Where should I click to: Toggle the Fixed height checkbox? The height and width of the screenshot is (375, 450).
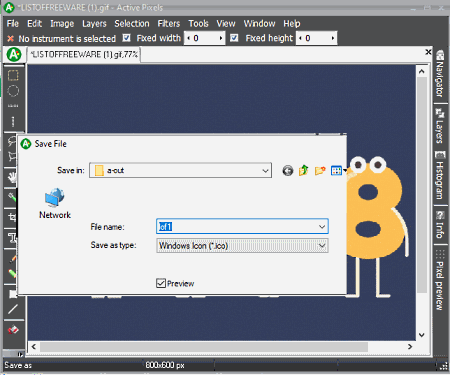coord(234,38)
